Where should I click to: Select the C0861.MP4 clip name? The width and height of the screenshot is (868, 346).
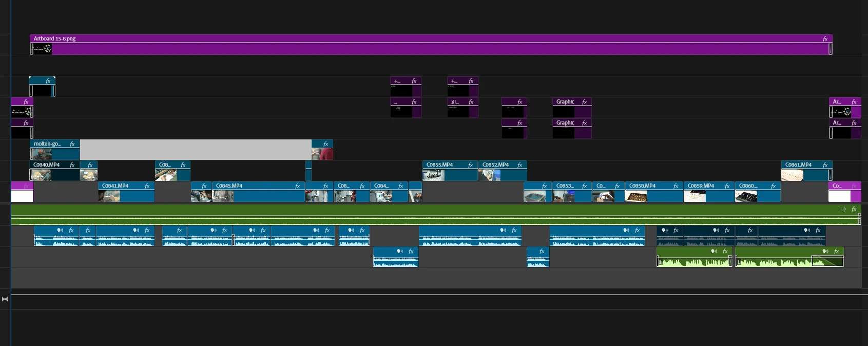coord(799,165)
